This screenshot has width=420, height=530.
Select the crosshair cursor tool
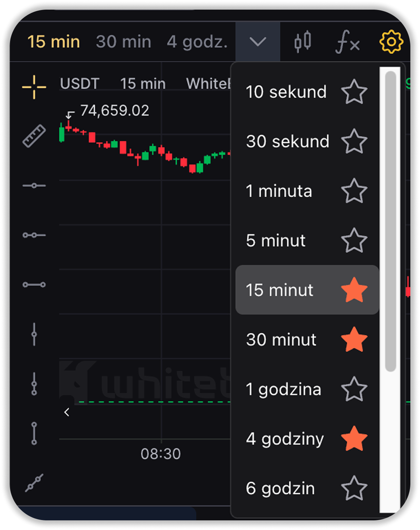click(x=34, y=87)
